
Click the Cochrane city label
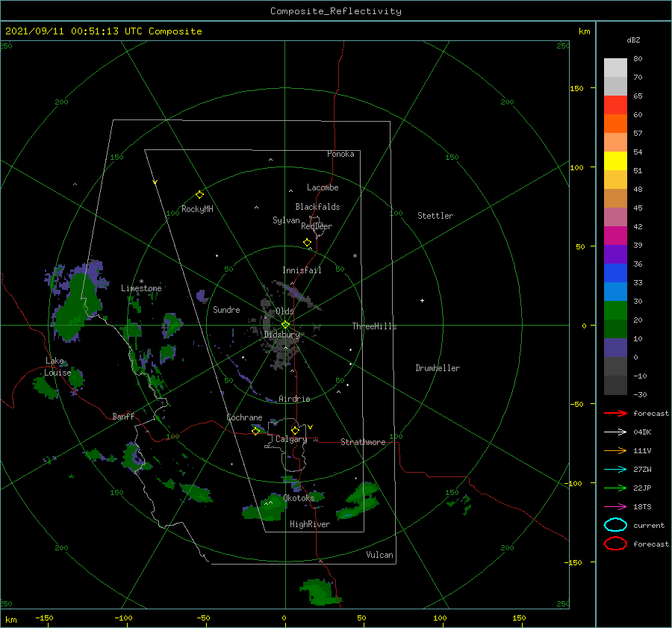pyautogui.click(x=244, y=417)
